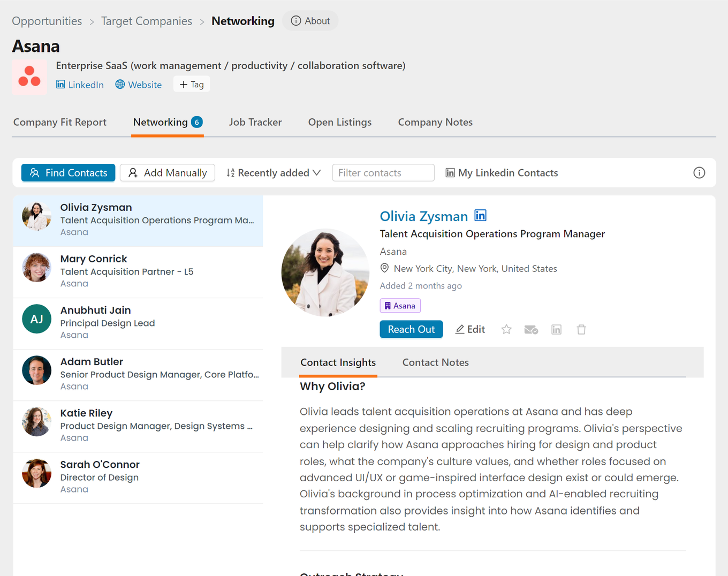
Task: Select the Contact Insights tab
Action: pyautogui.click(x=338, y=362)
